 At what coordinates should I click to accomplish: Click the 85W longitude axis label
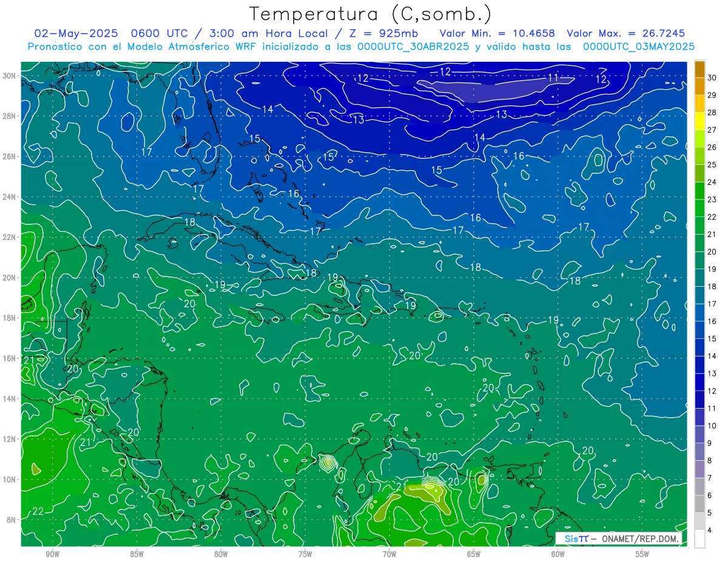click(136, 554)
